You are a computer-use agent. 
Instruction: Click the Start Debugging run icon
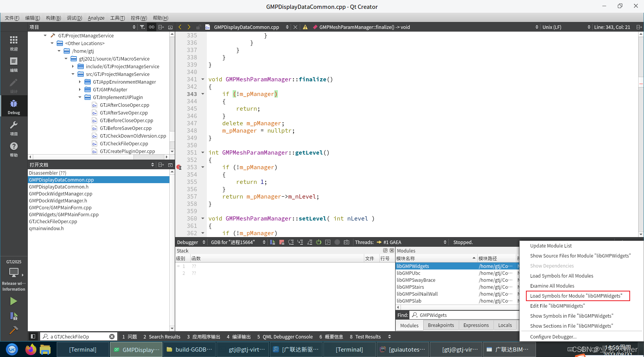click(x=14, y=316)
